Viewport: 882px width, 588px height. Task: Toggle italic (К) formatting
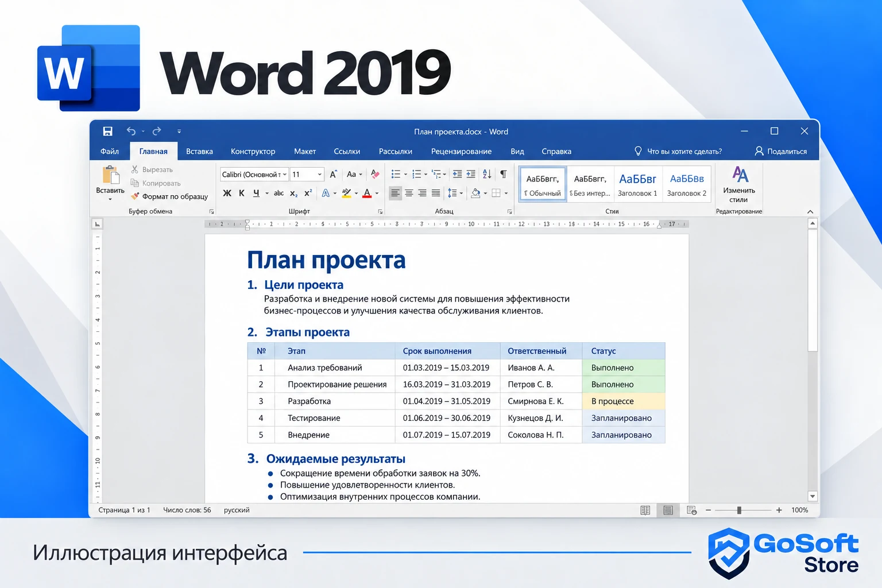coord(242,193)
